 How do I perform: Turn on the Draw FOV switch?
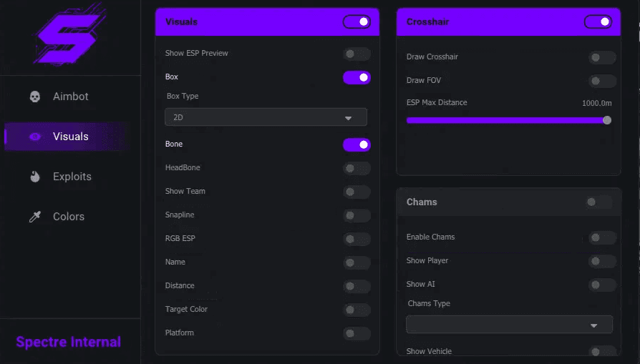click(x=602, y=81)
